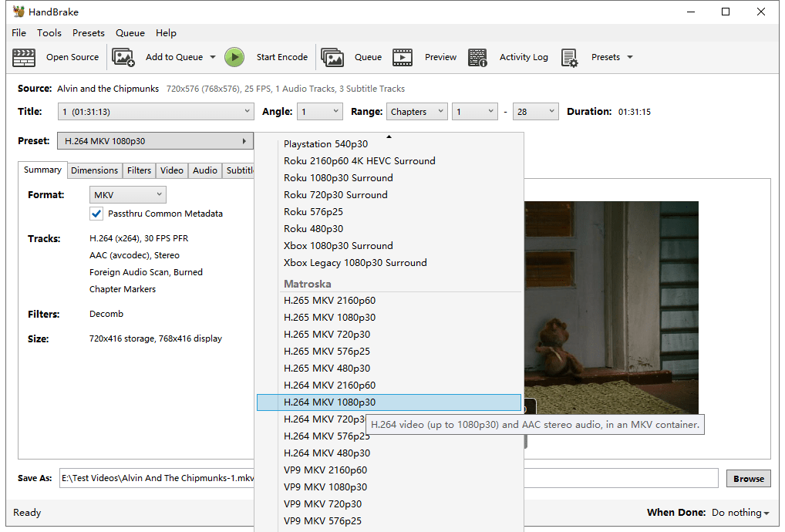Click the Open Source icon

[24, 57]
